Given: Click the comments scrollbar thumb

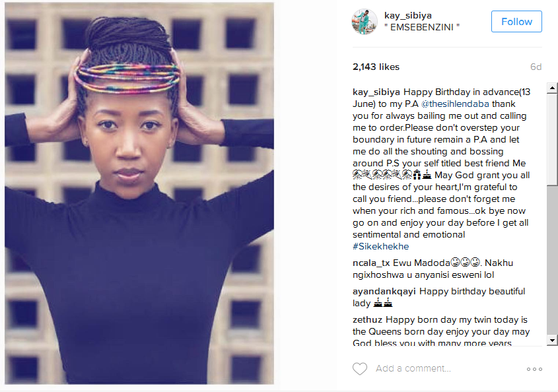Looking at the screenshot, I should [552, 139].
